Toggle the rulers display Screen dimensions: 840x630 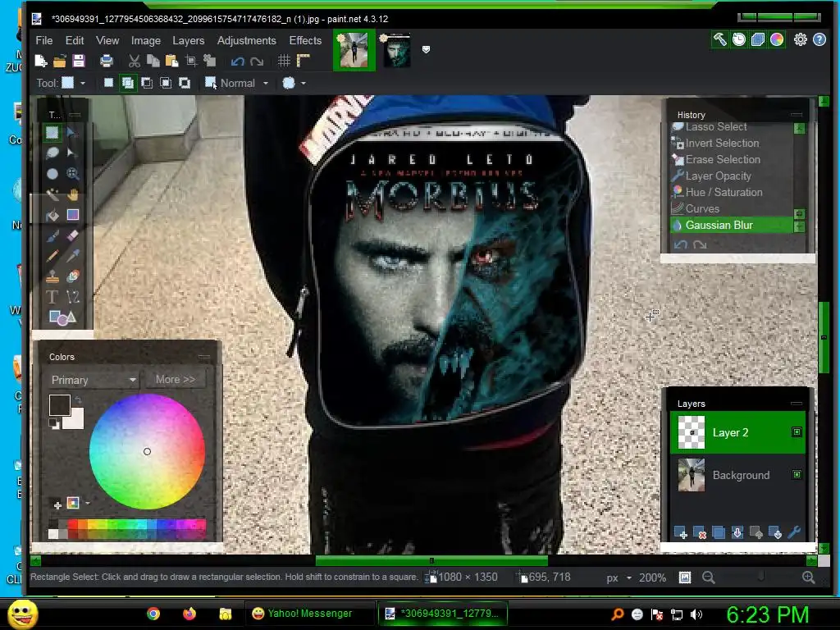tap(304, 61)
